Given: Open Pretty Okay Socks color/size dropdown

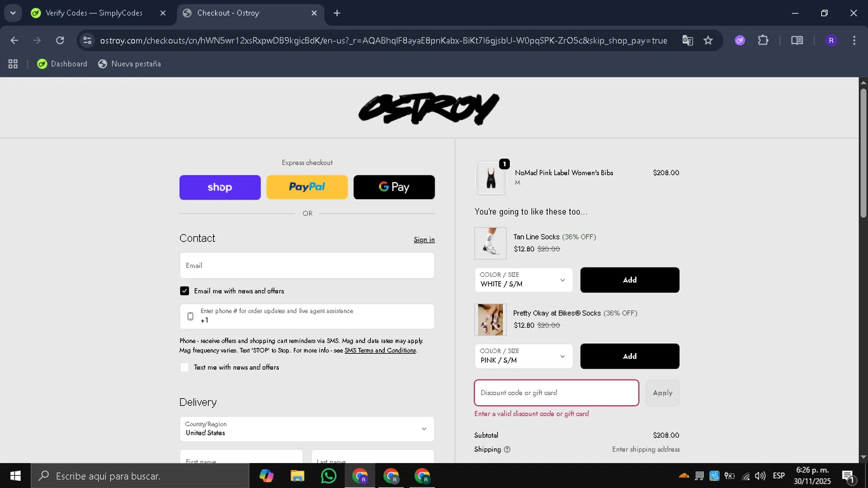Looking at the screenshot, I should [524, 356].
